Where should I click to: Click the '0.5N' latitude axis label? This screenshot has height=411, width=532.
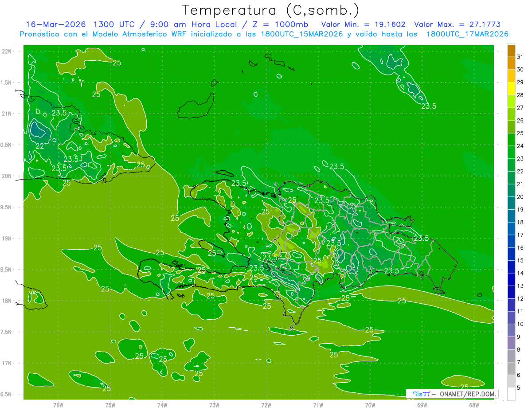[6, 145]
